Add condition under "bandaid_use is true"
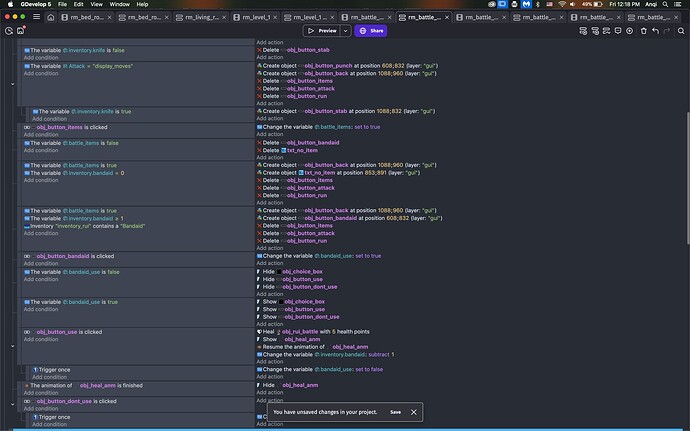 pyautogui.click(x=41, y=309)
